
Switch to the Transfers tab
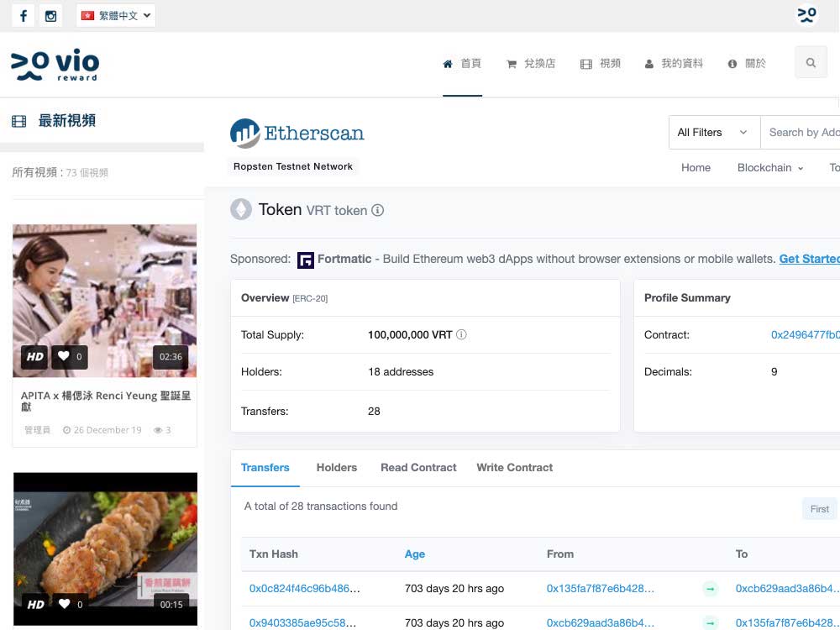pos(265,468)
